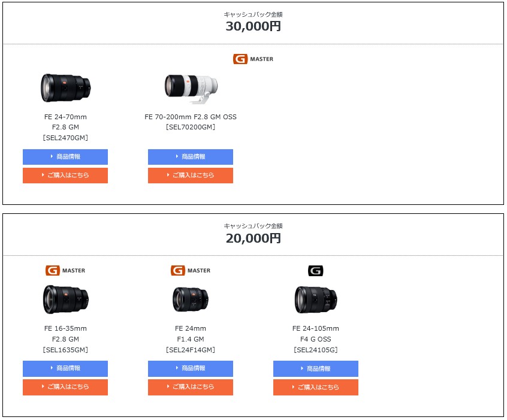Open 商品情報 for SEL70200GM

tap(191, 157)
